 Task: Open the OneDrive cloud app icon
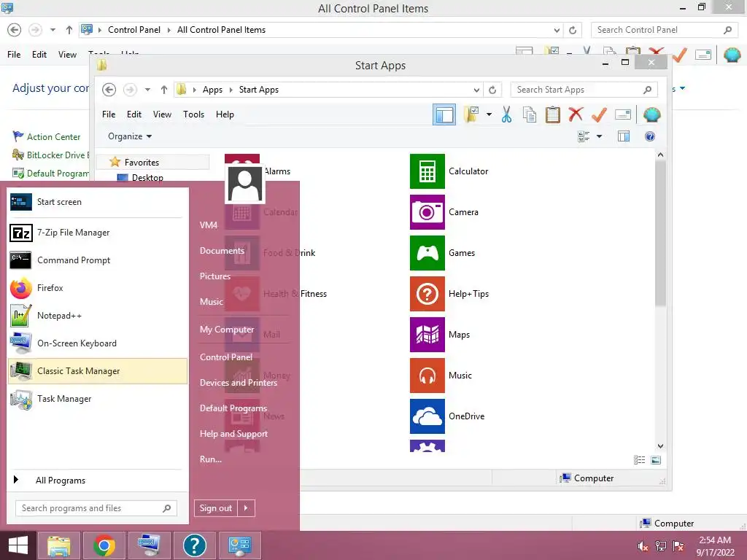click(x=427, y=416)
